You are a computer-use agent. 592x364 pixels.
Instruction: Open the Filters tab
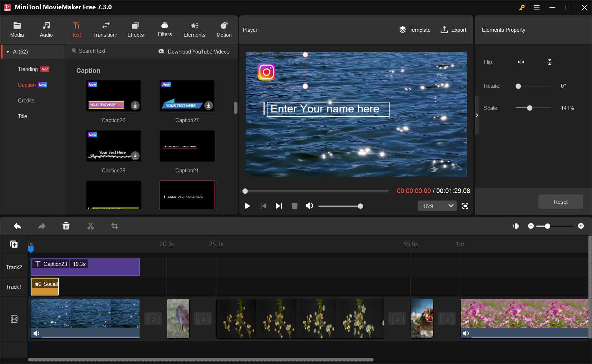[x=165, y=29]
